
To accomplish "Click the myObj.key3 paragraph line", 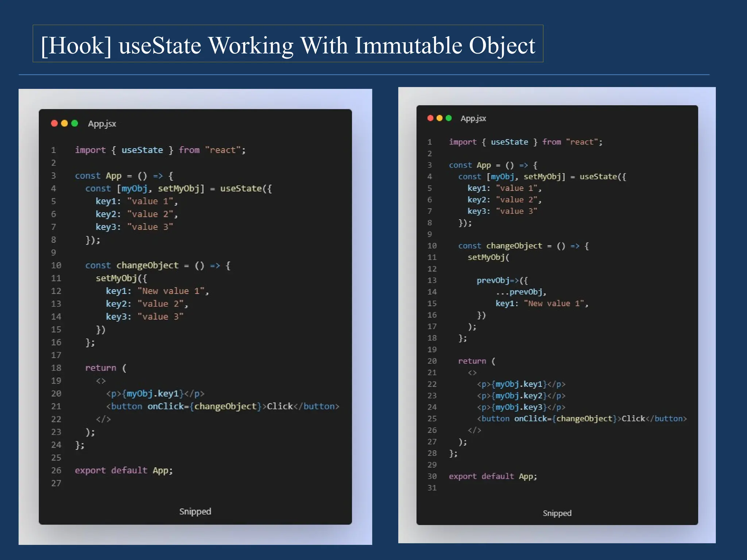I will pos(521,407).
